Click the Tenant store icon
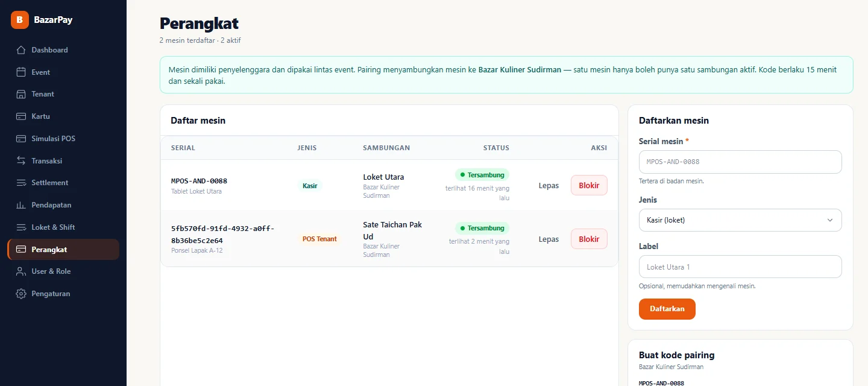 pos(21,94)
